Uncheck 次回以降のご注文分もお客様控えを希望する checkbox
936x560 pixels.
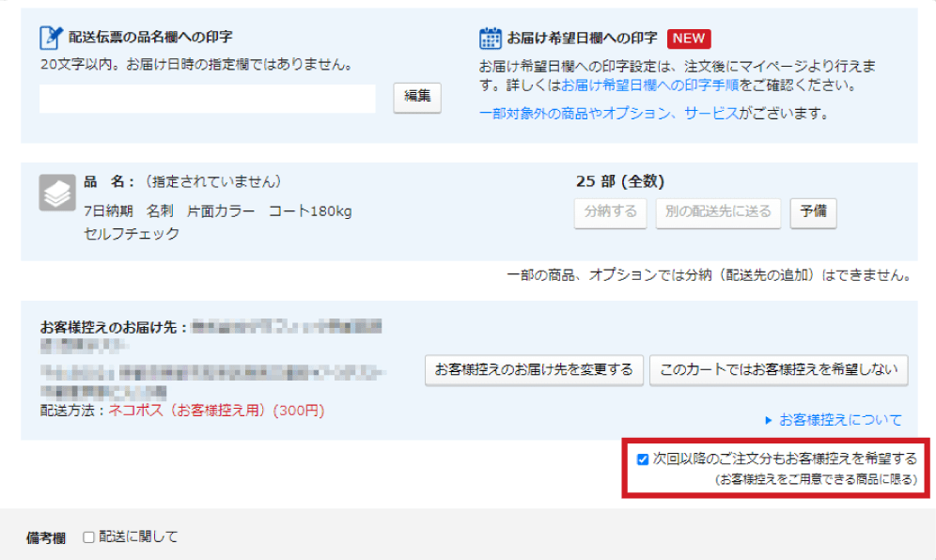coord(643,459)
